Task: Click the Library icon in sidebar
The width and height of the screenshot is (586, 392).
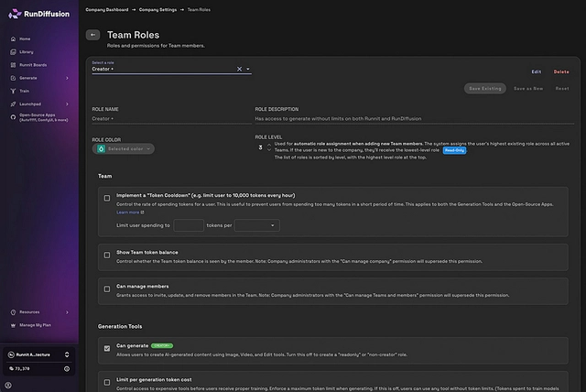Action: coord(13,52)
